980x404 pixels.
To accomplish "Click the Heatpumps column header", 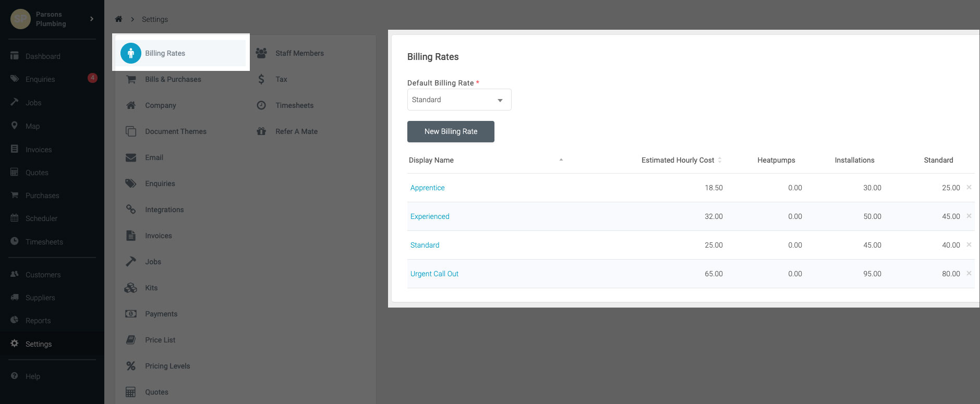I will point(776,160).
